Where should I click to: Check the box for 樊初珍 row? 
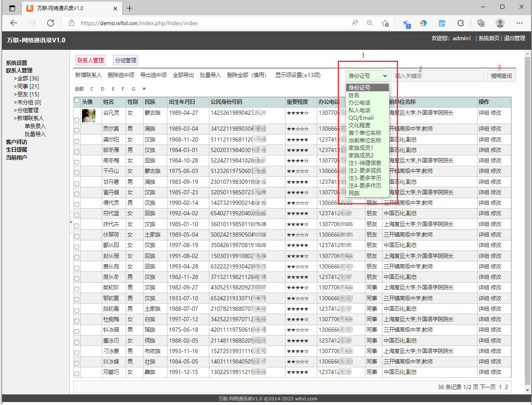click(x=77, y=289)
